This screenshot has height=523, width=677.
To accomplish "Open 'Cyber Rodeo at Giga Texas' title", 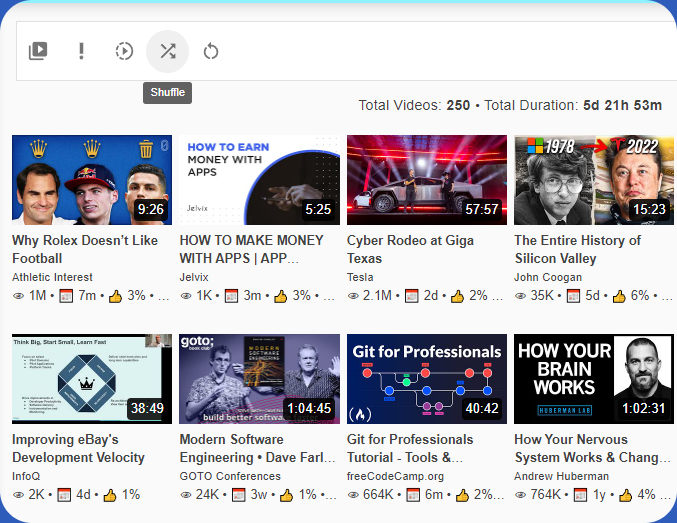I will [x=410, y=249].
